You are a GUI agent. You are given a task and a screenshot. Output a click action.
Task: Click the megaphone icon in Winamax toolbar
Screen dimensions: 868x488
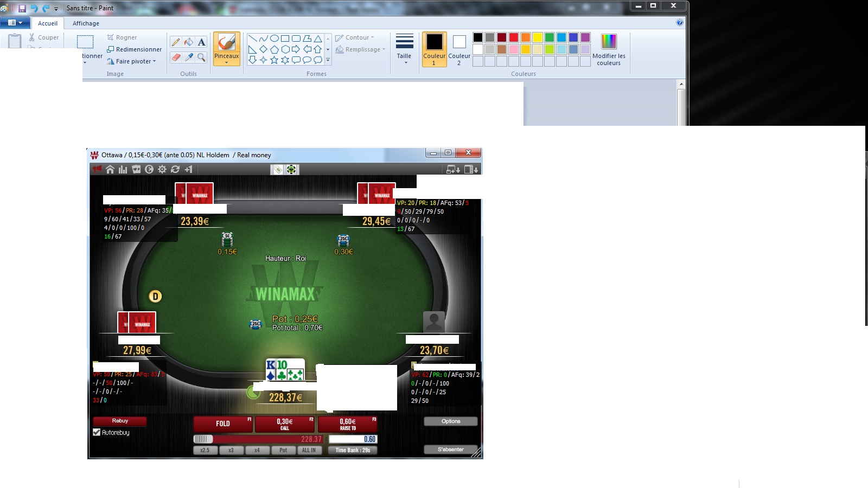[97, 169]
